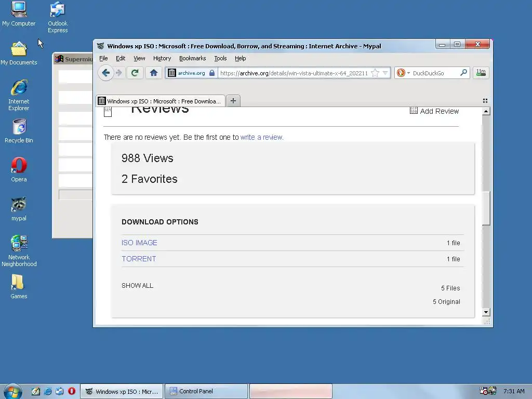Click the blank pink taskbar button

click(291, 391)
